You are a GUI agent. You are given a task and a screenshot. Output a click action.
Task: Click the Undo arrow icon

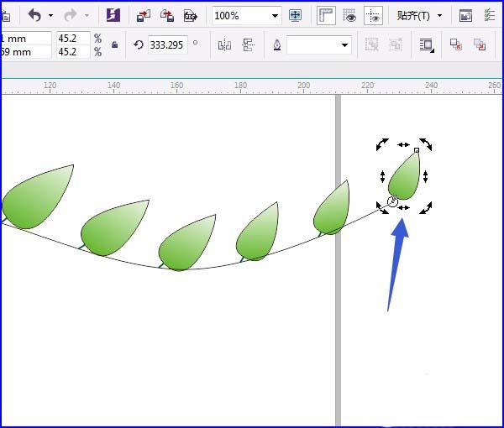point(34,15)
